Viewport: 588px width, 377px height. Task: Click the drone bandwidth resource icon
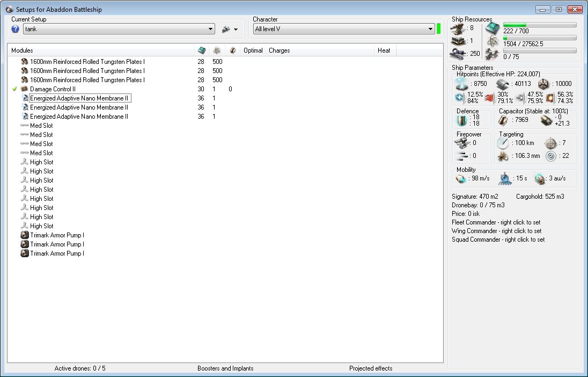pos(492,54)
